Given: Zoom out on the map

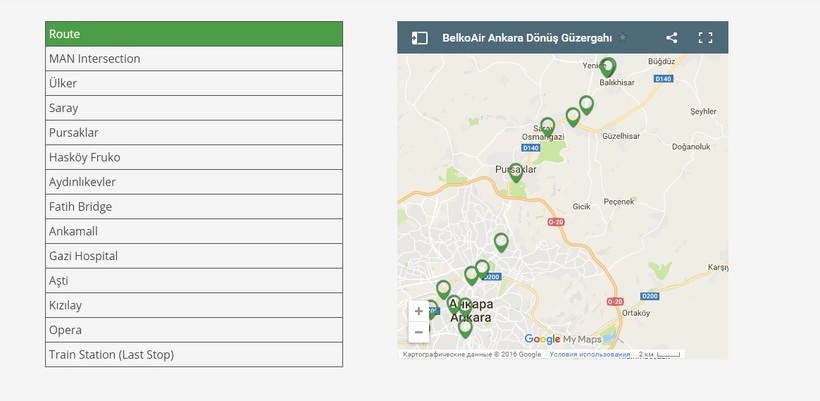Looking at the screenshot, I should pos(418,331).
